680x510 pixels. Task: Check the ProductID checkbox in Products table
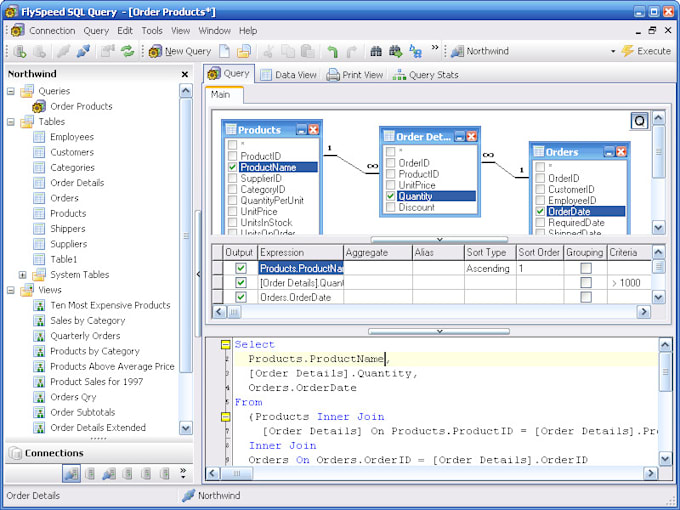[232, 156]
